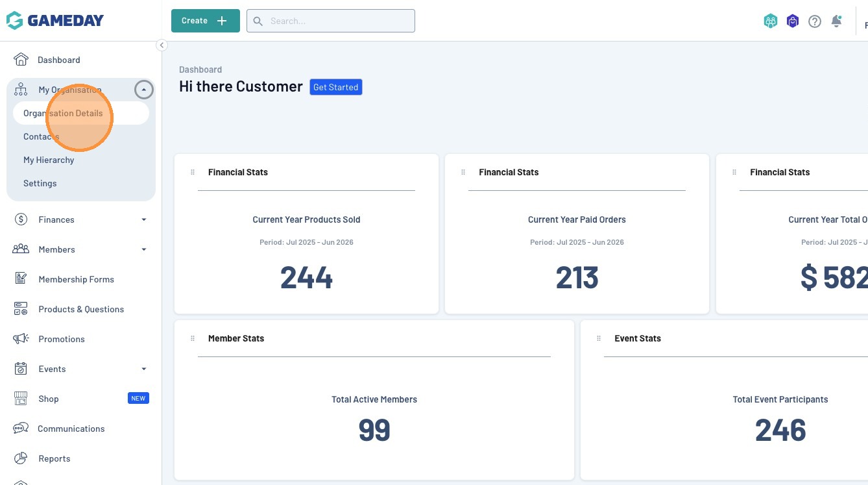This screenshot has width=868, height=485.
Task: Click the magnifier icon in search box
Action: pyautogui.click(x=258, y=21)
